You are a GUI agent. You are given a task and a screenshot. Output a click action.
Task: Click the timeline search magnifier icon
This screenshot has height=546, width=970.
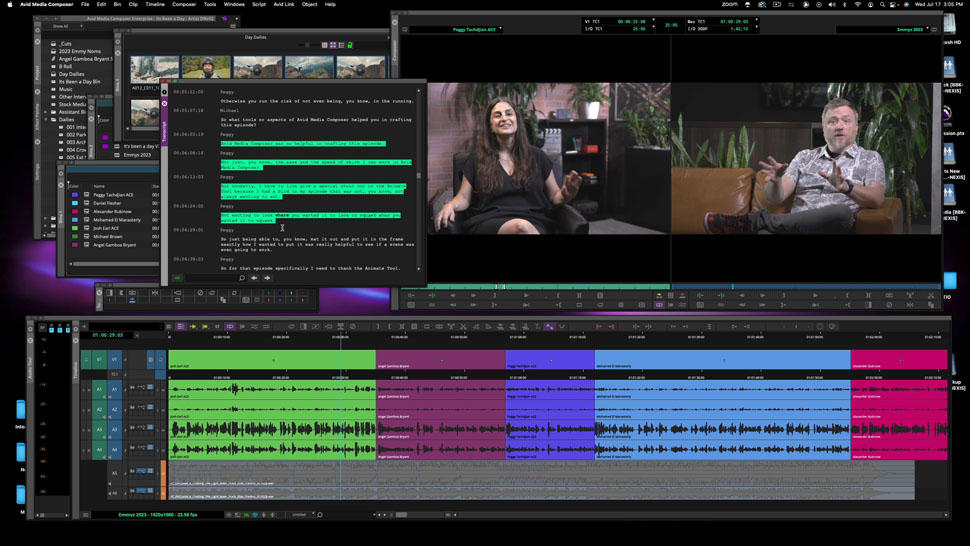point(320,514)
